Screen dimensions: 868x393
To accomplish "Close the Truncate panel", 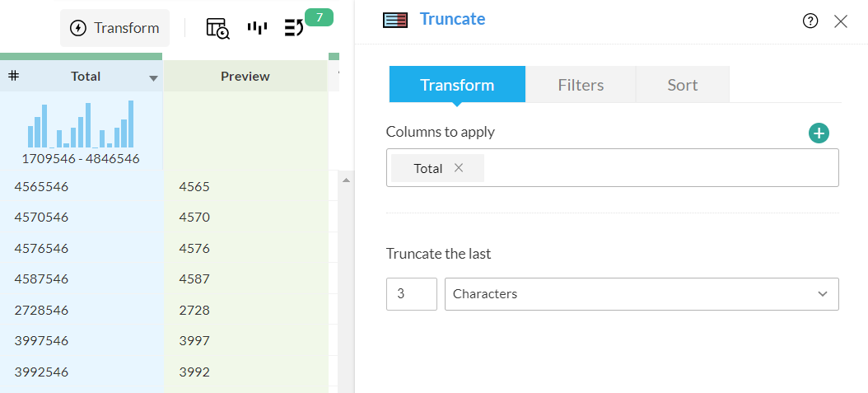I will (841, 21).
